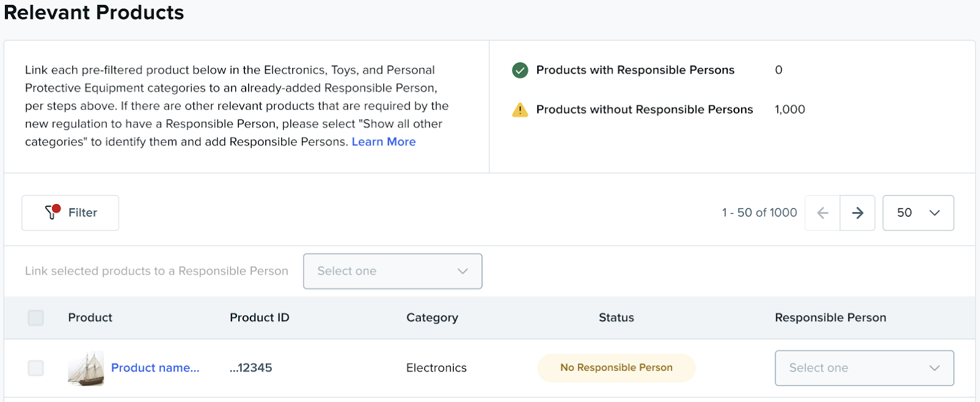Open the 'Product name...' link

[x=155, y=368]
